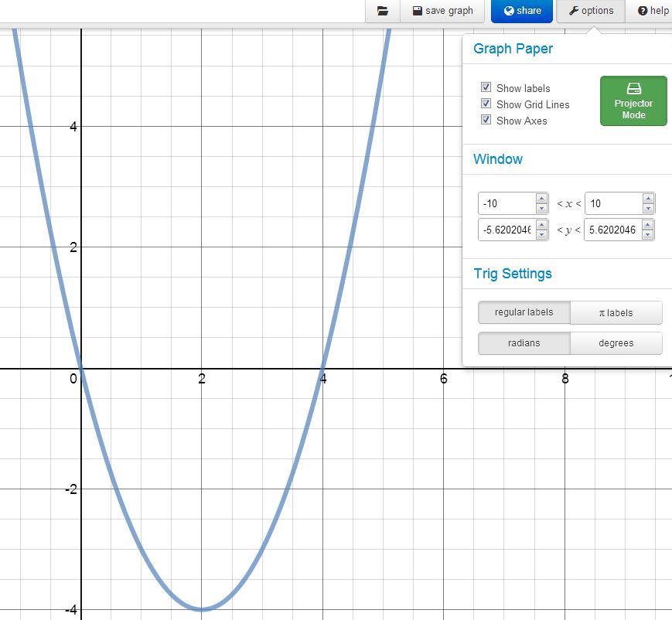
Task: Click the curve's x-intercept at 4
Action: (x=322, y=369)
